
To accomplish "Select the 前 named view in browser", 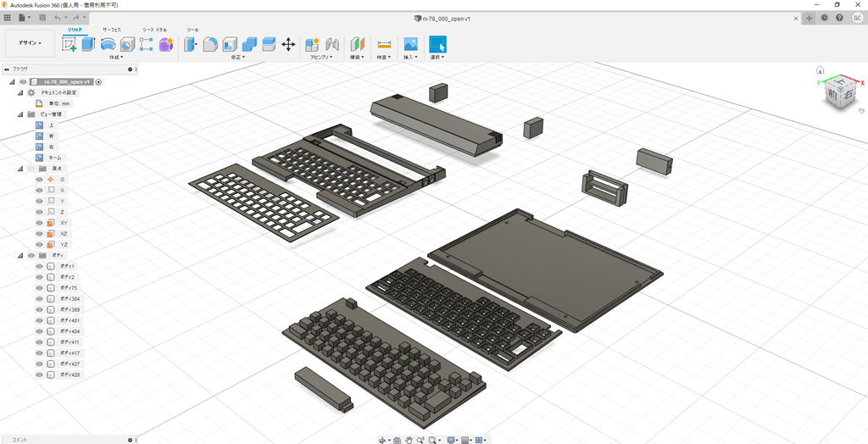I will 51,136.
